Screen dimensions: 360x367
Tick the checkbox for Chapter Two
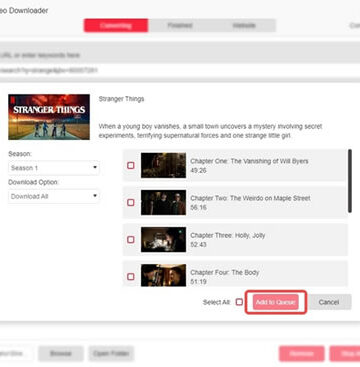click(131, 203)
